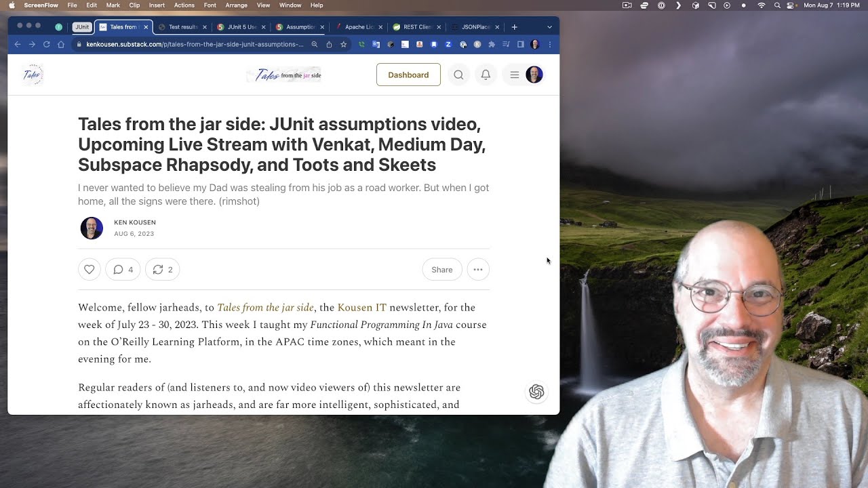Toggle Chrome side panel icon
The width and height of the screenshot is (868, 488).
520,44
